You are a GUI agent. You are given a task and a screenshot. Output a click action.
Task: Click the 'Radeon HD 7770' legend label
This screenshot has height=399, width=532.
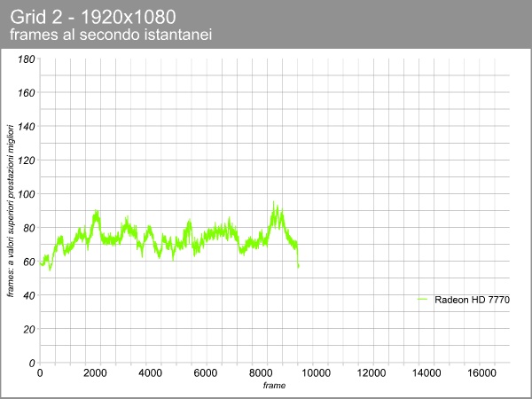472,300
